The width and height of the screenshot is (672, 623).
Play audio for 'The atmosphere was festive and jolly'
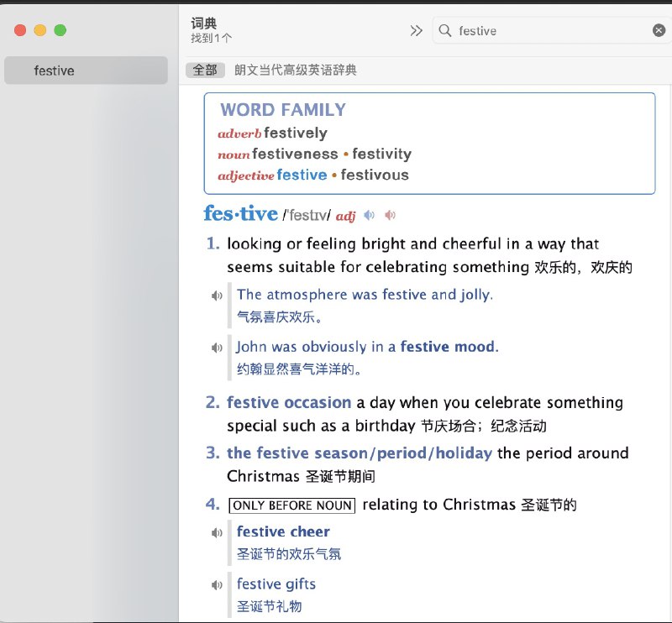(x=218, y=296)
